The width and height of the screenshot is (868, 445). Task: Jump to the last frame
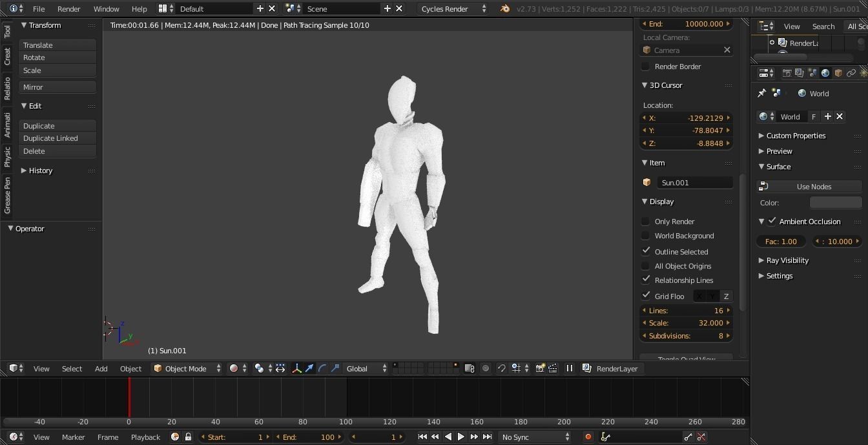tap(487, 437)
